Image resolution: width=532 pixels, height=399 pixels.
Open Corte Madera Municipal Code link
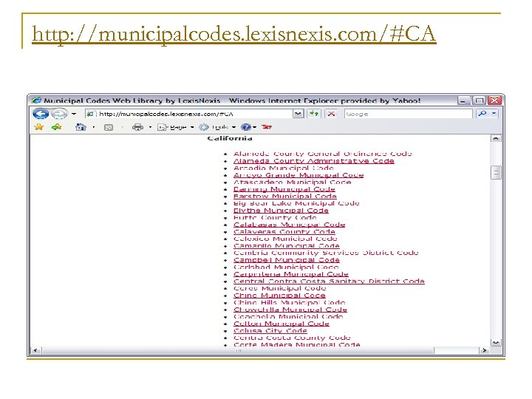click(x=297, y=344)
